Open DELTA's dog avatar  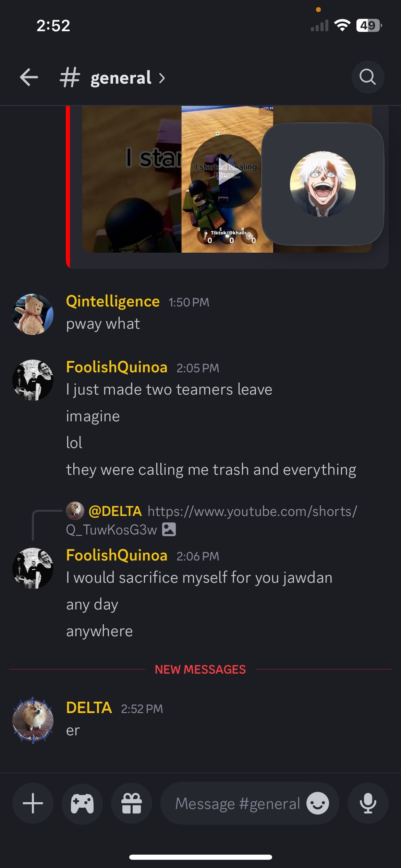click(x=33, y=720)
